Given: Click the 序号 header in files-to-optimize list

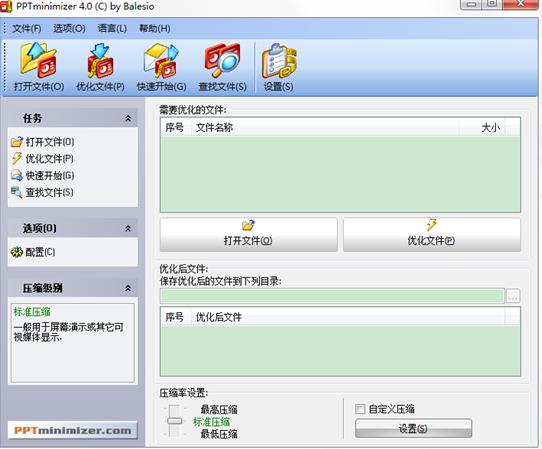Looking at the screenshot, I should [x=175, y=128].
